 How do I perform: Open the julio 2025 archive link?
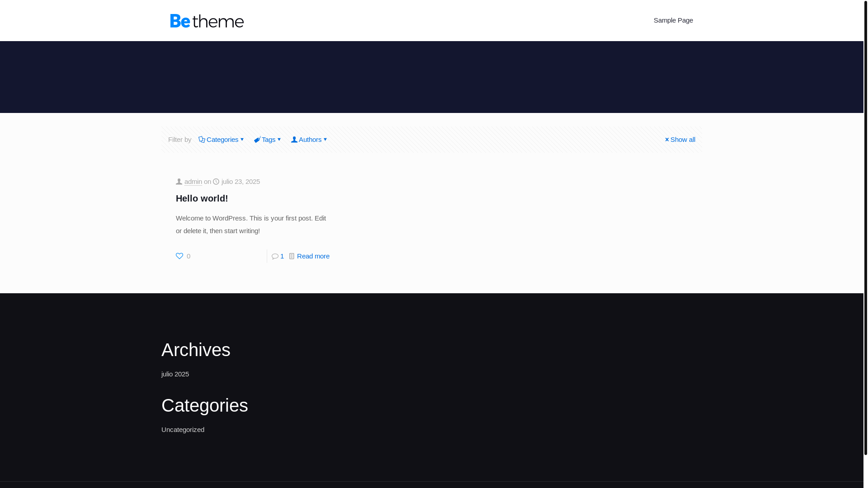(175, 374)
